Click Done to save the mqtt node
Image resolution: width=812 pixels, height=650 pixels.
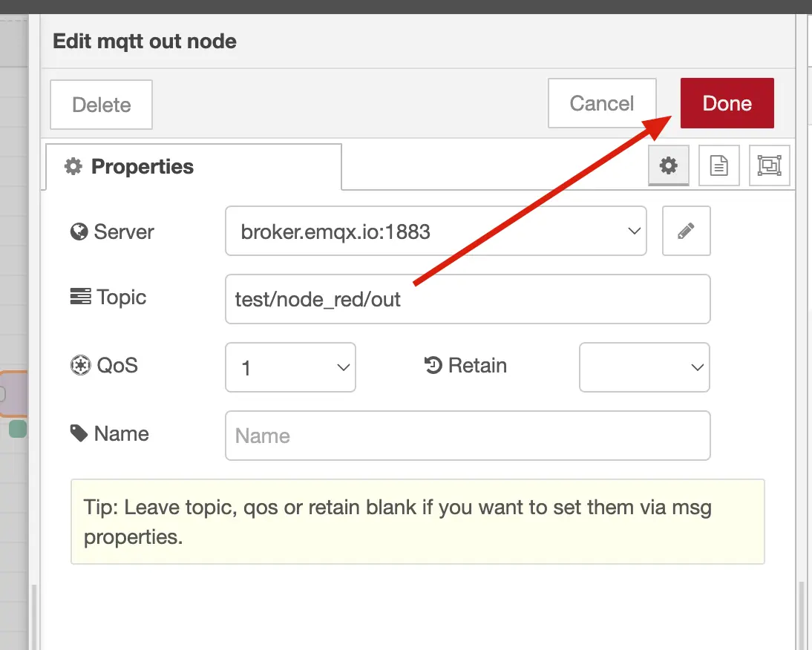(727, 103)
